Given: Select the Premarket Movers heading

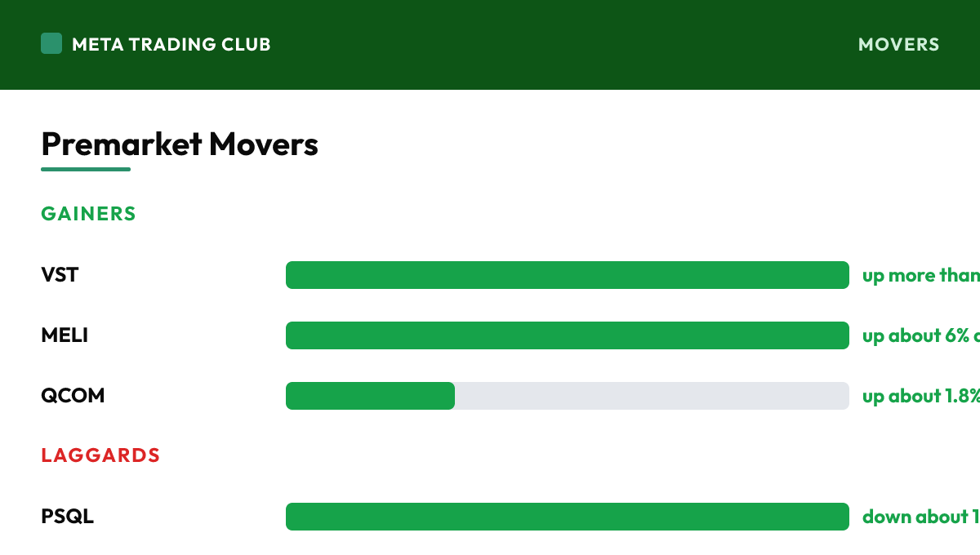Looking at the screenshot, I should pyautogui.click(x=180, y=144).
